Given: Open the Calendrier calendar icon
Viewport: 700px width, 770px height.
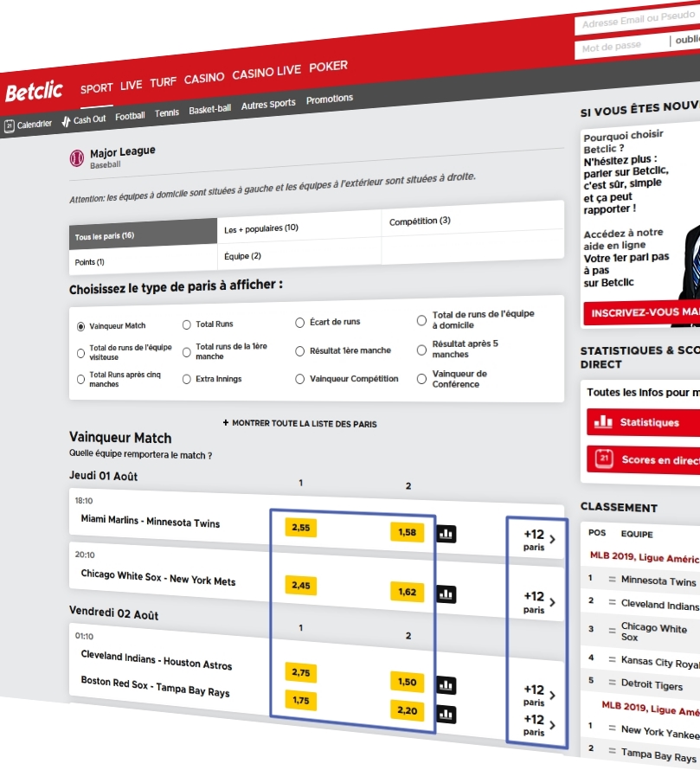Looking at the screenshot, I should pyautogui.click(x=10, y=126).
